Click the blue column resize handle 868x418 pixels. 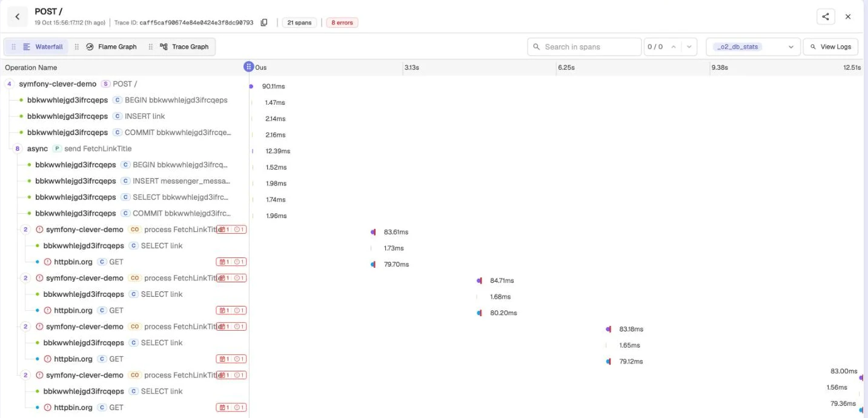pos(248,67)
